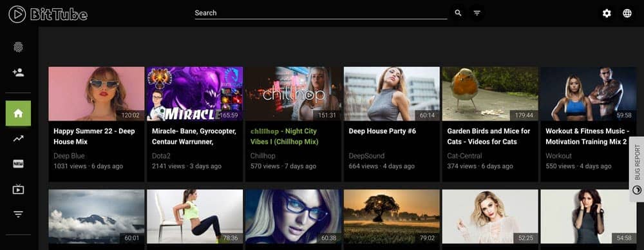Image resolution: width=644 pixels, height=250 pixels.
Task: Open the New videos sidebar icon
Action: tap(18, 164)
